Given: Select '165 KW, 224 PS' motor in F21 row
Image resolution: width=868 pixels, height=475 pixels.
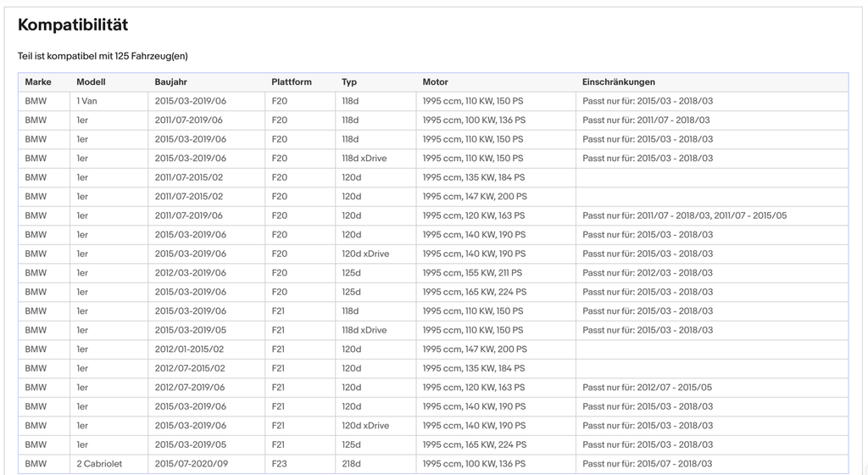Looking at the screenshot, I should (x=475, y=444).
